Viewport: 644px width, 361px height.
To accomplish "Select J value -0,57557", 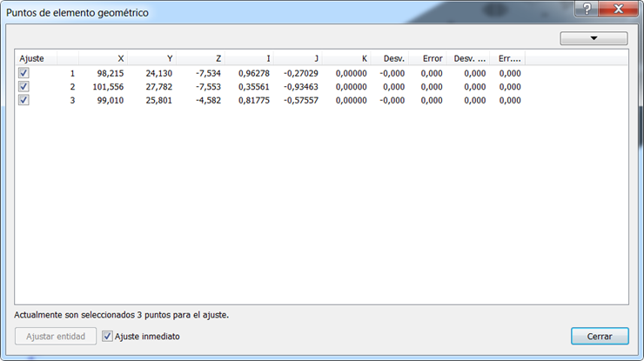I will pos(300,101).
